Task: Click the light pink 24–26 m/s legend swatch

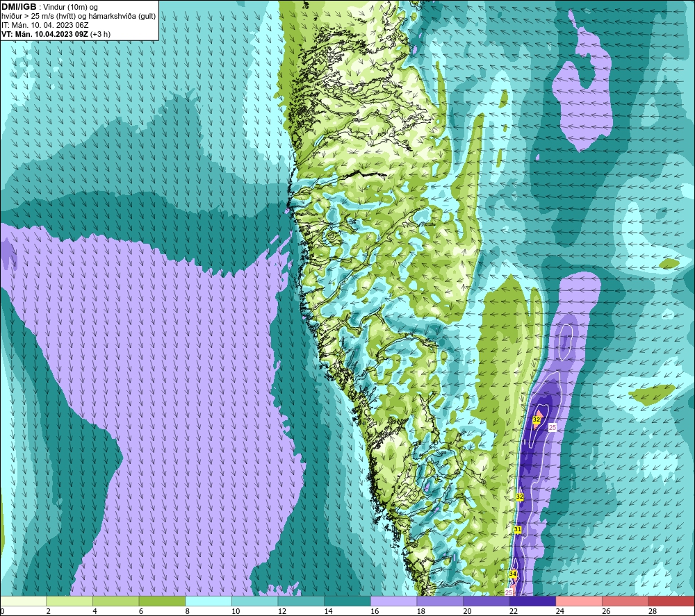Action: point(579,601)
